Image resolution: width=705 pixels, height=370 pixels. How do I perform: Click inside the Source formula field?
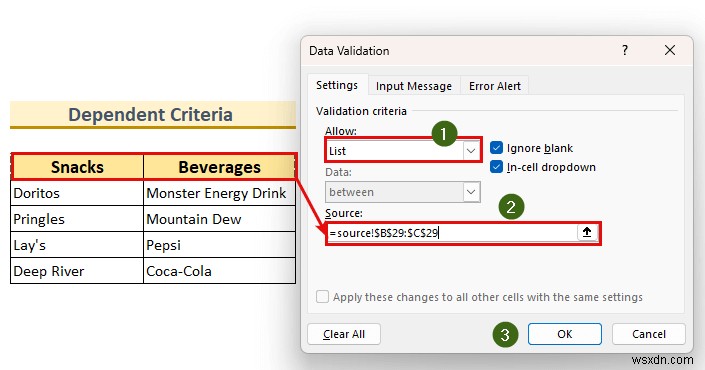[x=451, y=233]
